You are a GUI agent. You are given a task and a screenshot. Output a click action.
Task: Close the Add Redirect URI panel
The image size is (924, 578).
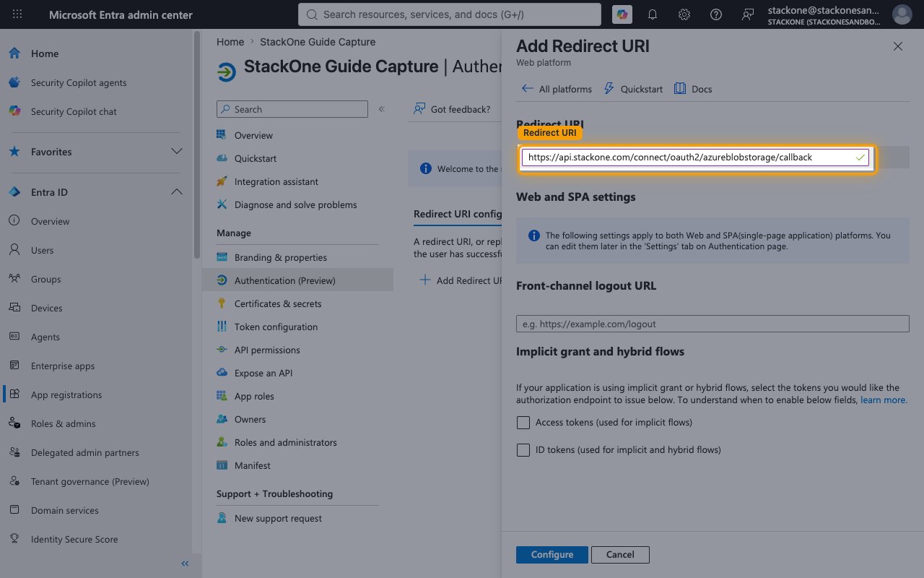pos(898,46)
